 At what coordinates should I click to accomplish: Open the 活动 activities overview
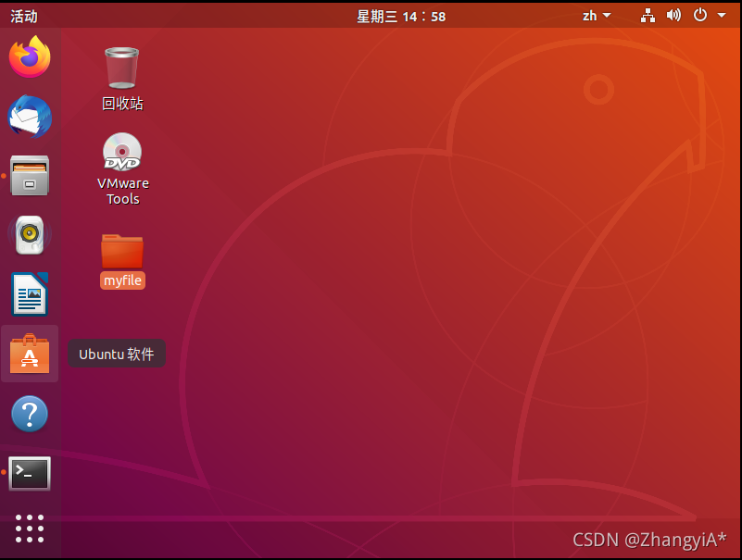click(x=24, y=17)
